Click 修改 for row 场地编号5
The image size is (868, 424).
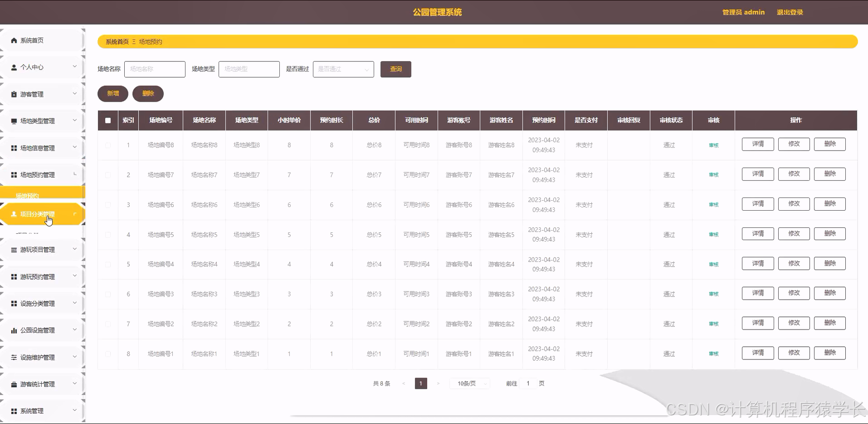point(794,234)
